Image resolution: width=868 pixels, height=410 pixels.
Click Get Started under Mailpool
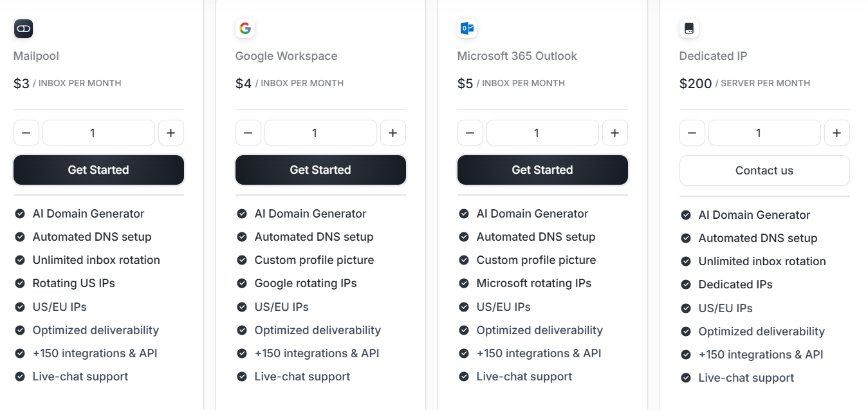pyautogui.click(x=98, y=170)
